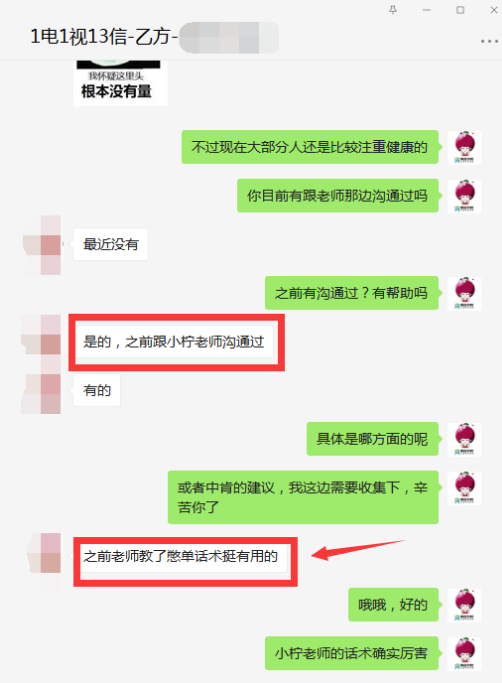Viewport: 502px width, 683px height.
Task: Click sender avatar beside 不过现在大部分人 message
Action: pyautogui.click(x=465, y=147)
